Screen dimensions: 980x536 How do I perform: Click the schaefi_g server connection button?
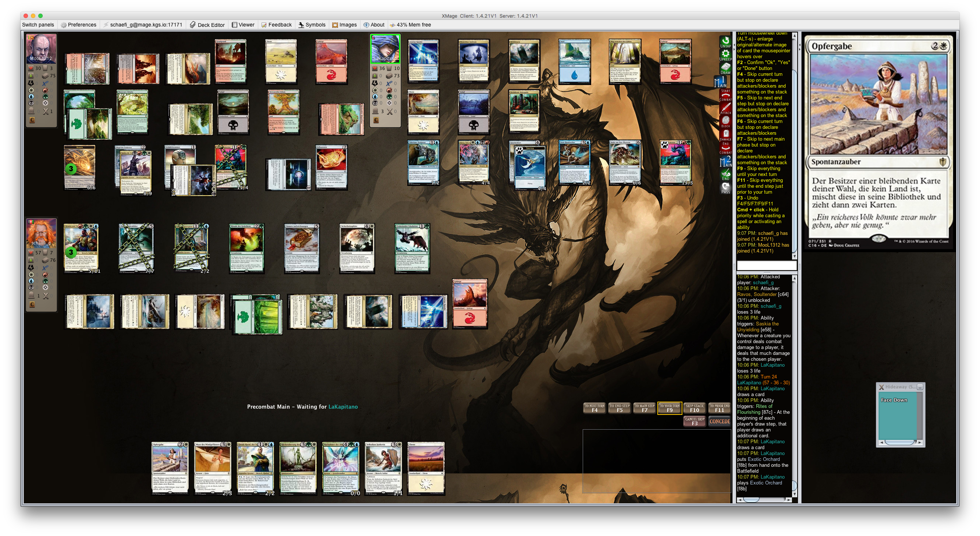143,25
